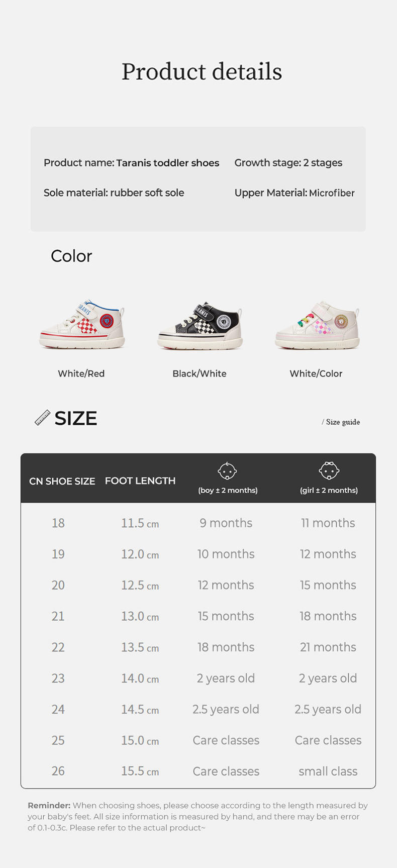Select shoe size 24 in the table
Viewport: 397px width, 868px height.
click(58, 709)
